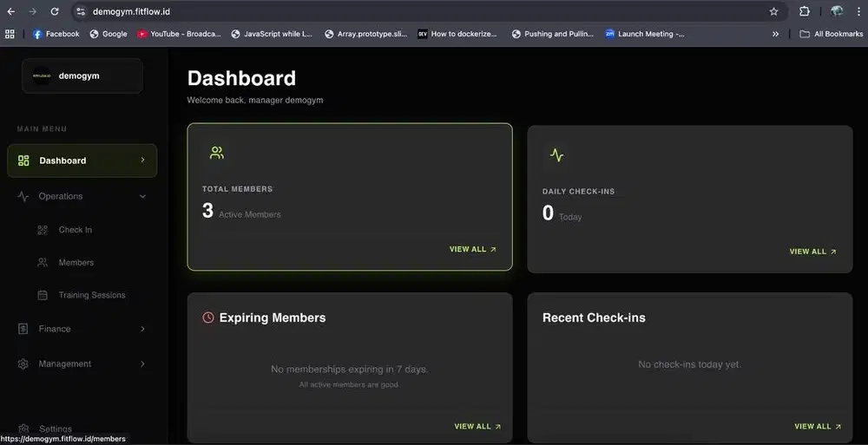Open the browser Extensions puzzle icon

pyautogui.click(x=805, y=12)
